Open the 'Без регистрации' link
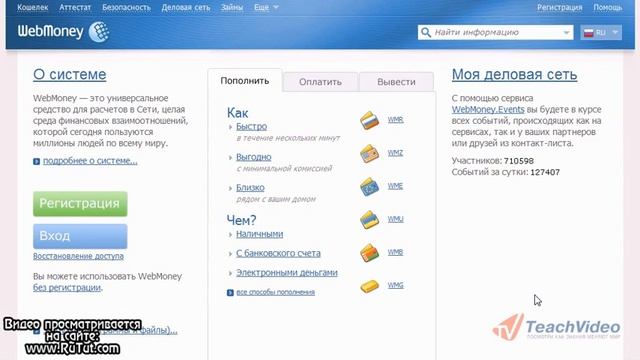 pyautogui.click(x=67, y=287)
